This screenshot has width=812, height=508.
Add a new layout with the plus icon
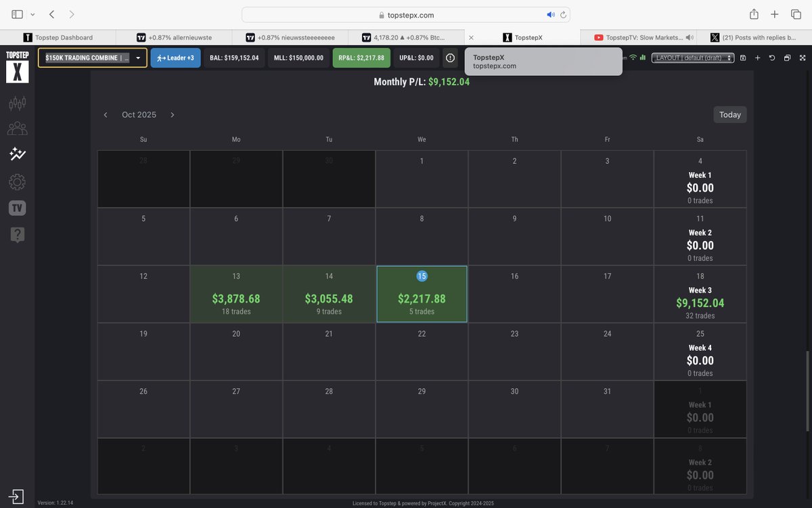758,58
